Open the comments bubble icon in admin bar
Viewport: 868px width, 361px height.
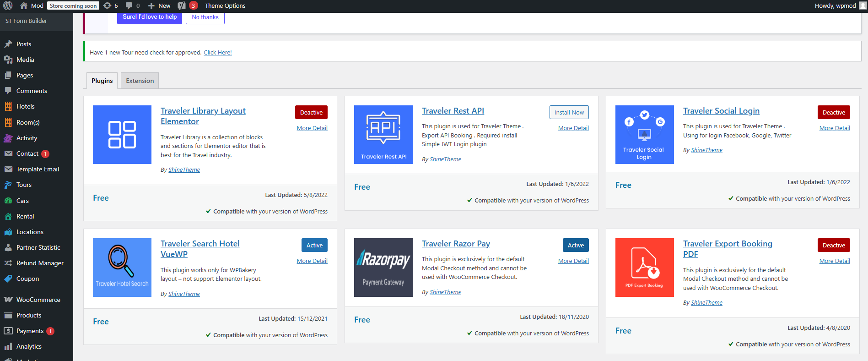tap(129, 5)
